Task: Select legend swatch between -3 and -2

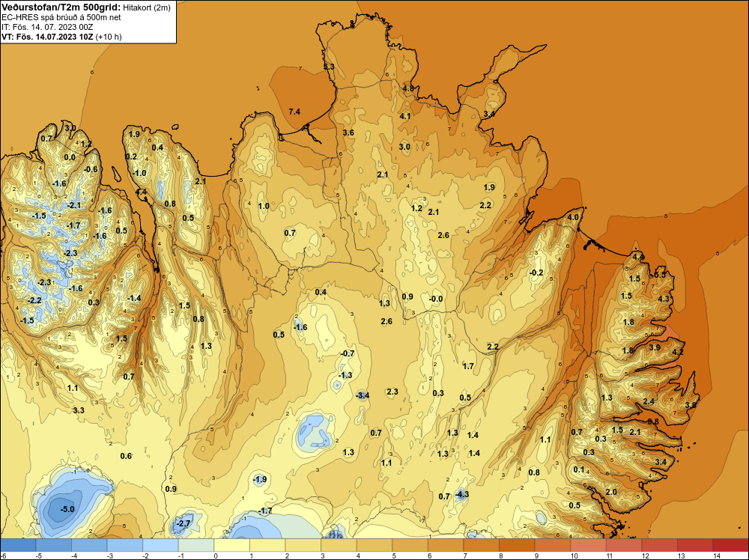Action: (124, 545)
